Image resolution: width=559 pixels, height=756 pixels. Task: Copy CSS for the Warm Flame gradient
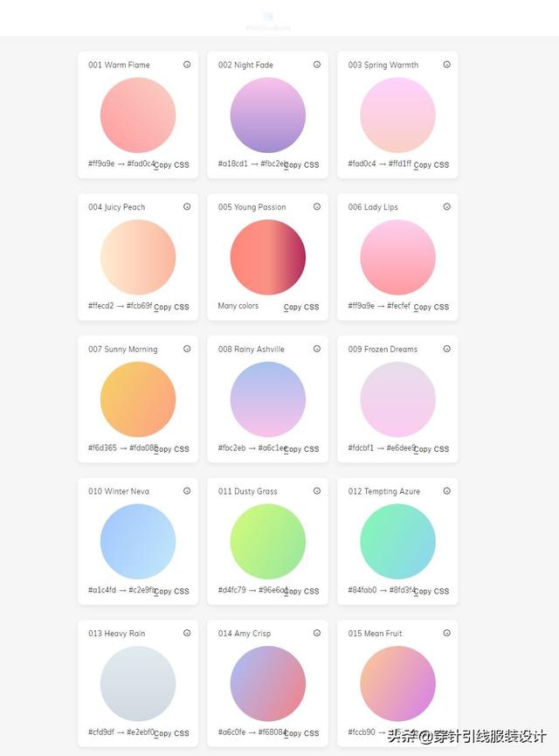coord(171,165)
